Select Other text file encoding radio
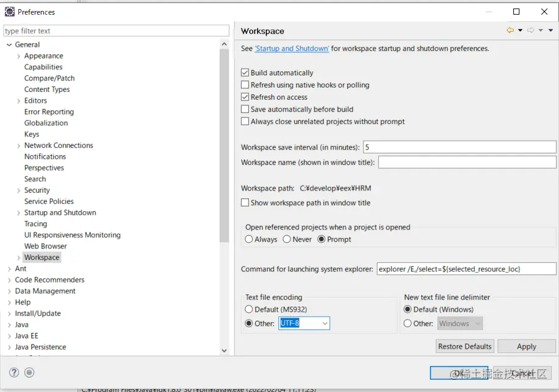 coord(249,324)
